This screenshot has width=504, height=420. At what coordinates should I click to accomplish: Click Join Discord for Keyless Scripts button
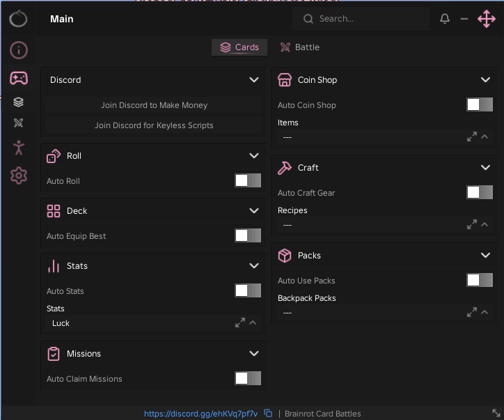[154, 125]
